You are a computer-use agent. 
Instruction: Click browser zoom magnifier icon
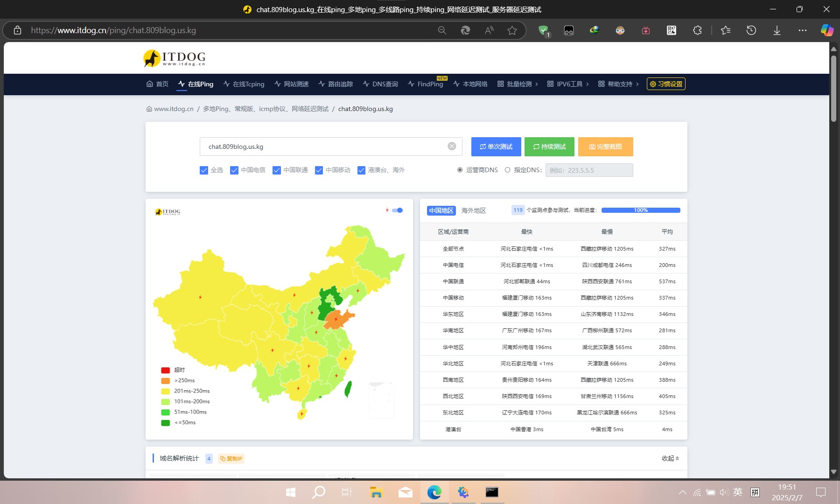(442, 30)
